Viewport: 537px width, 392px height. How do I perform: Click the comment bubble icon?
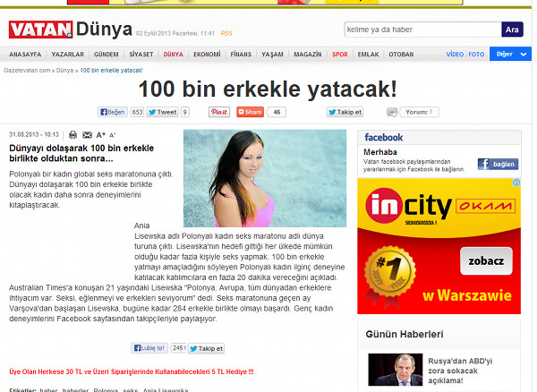[x=392, y=112]
